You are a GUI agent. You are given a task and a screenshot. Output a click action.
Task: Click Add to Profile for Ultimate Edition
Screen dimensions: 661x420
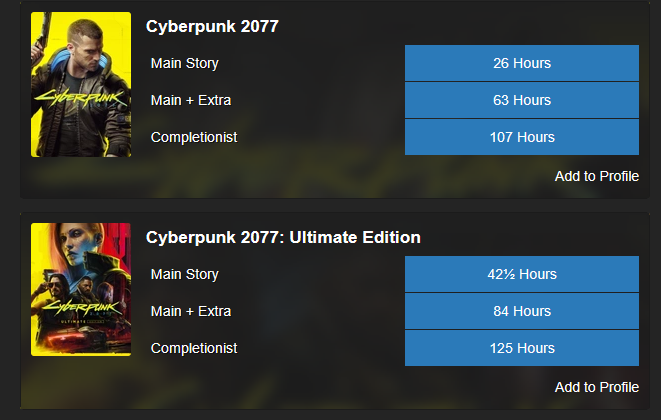pyautogui.click(x=596, y=387)
